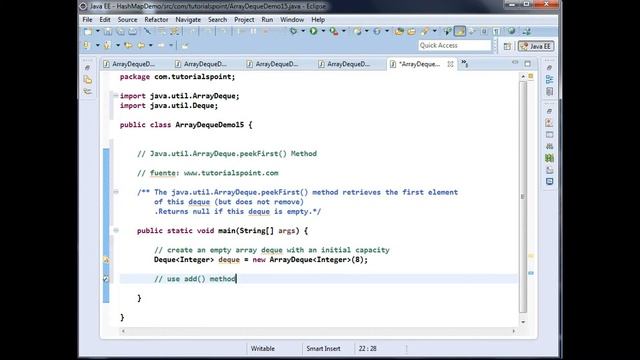Open the File menu
640x360 pixels.
pos(87,20)
